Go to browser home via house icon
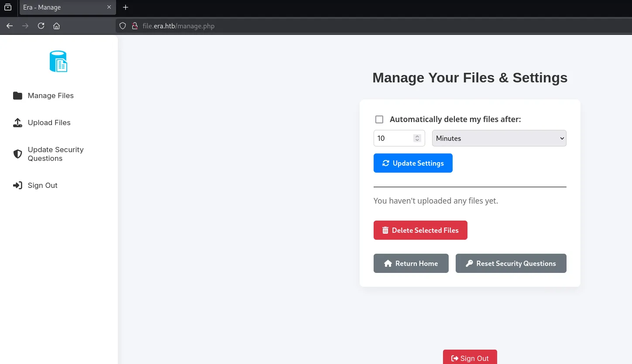The height and width of the screenshot is (364, 632). pyautogui.click(x=56, y=26)
